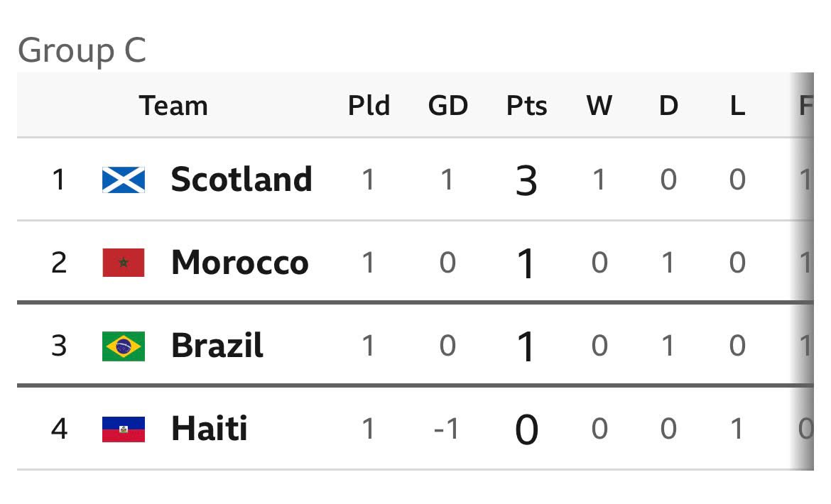
Task: Click the Scotland flag icon
Action: coord(124,180)
